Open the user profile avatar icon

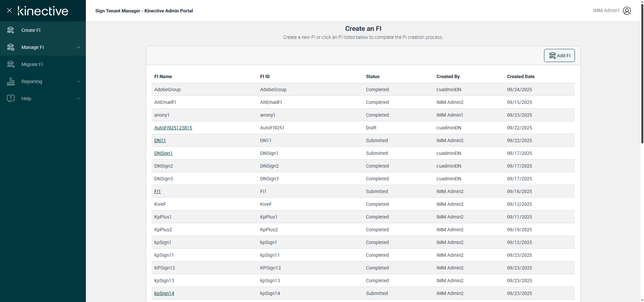(627, 11)
